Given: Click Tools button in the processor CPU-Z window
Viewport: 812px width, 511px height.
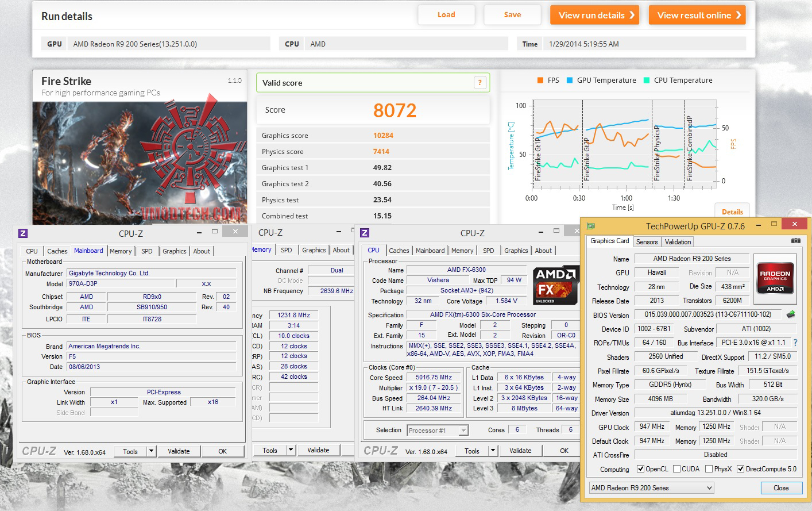Looking at the screenshot, I should pos(472,451).
